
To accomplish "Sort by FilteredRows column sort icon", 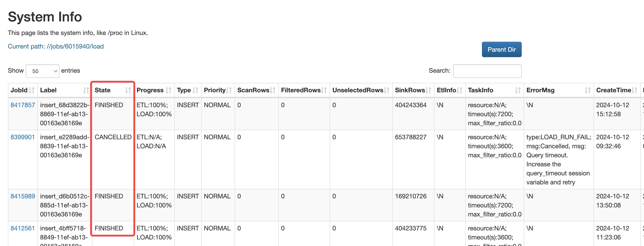I will [324, 90].
